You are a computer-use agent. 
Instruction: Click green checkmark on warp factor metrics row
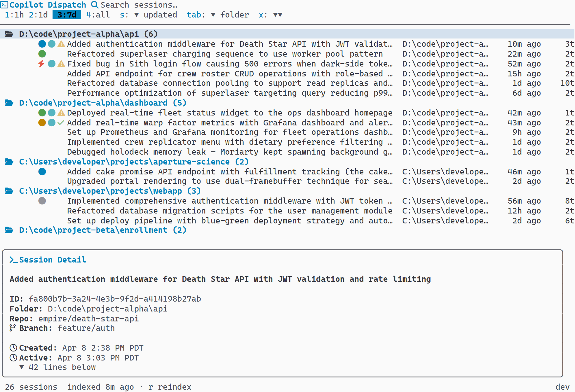tap(61, 123)
